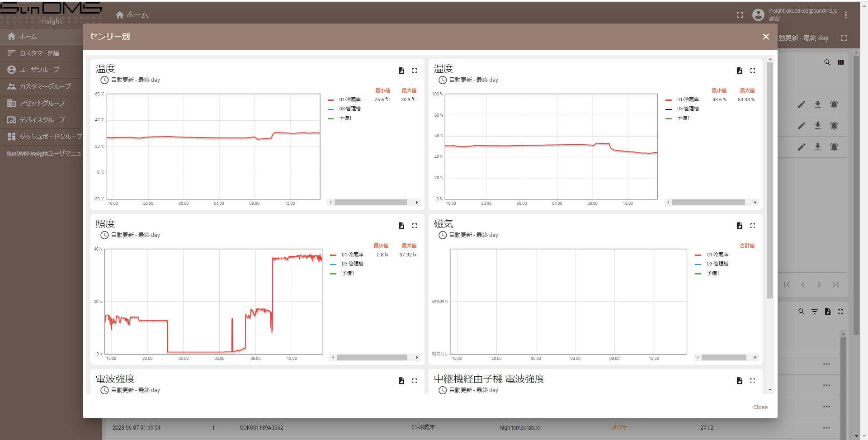Expand 中継機経由子機 電波強度 widget to fullscreen
Screen dimensions: 868x440
pos(753,381)
